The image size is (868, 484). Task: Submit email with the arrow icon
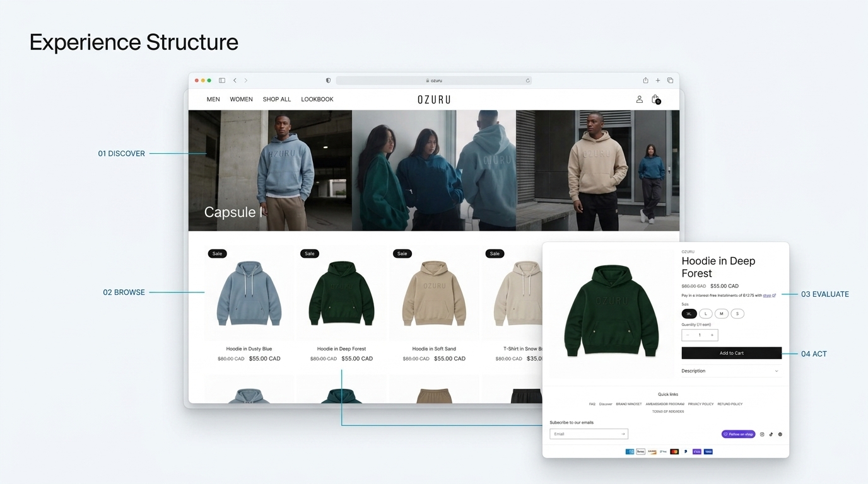pos(623,434)
